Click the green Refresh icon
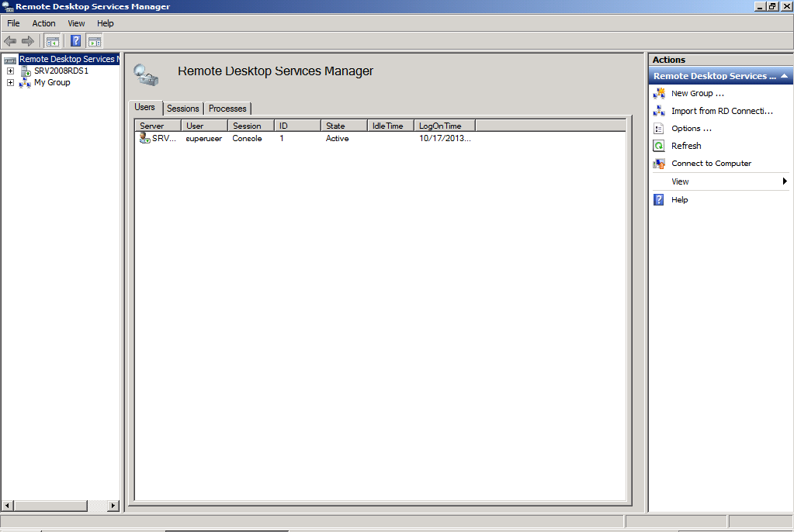 pos(659,146)
